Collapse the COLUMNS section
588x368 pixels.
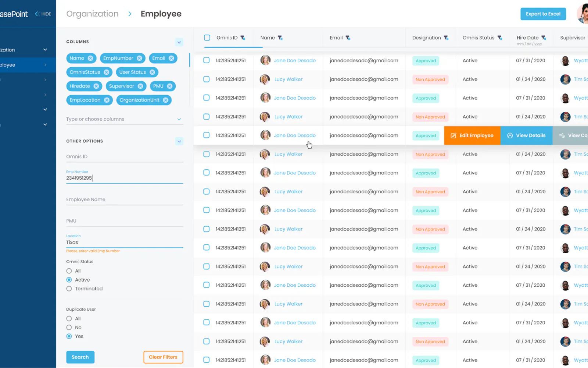pyautogui.click(x=179, y=42)
